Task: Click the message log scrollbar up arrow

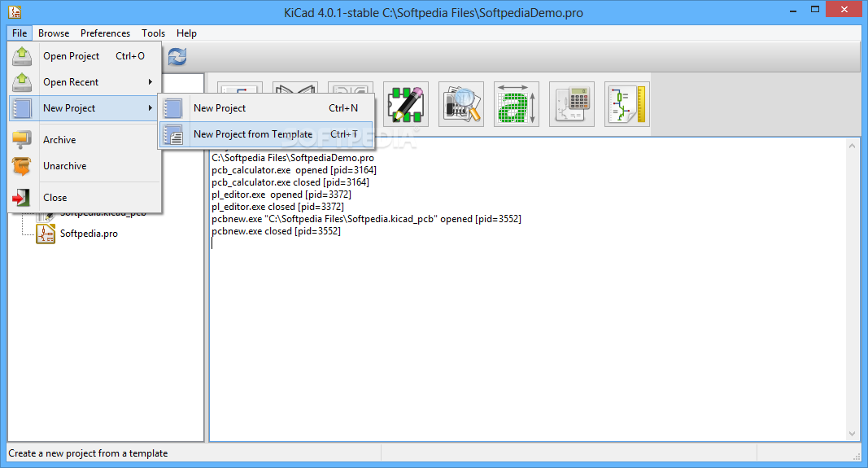Action: pos(852,146)
